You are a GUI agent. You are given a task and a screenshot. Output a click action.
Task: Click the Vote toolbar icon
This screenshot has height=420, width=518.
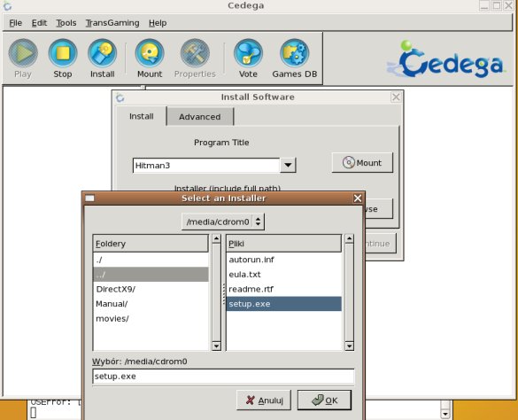pos(248,53)
